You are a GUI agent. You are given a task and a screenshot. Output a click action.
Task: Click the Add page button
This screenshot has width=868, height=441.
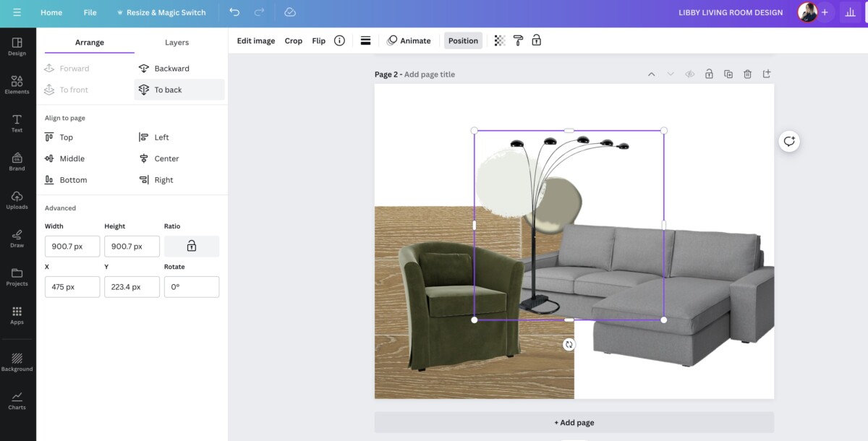tap(574, 422)
